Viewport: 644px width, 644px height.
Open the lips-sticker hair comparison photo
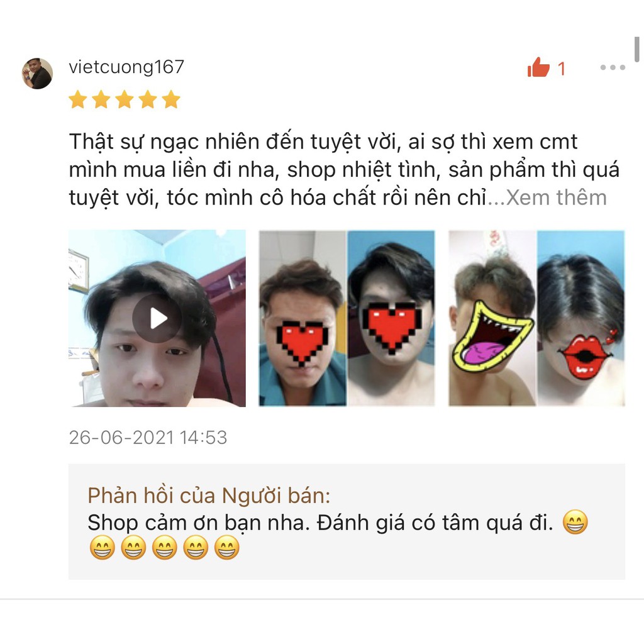[537, 318]
